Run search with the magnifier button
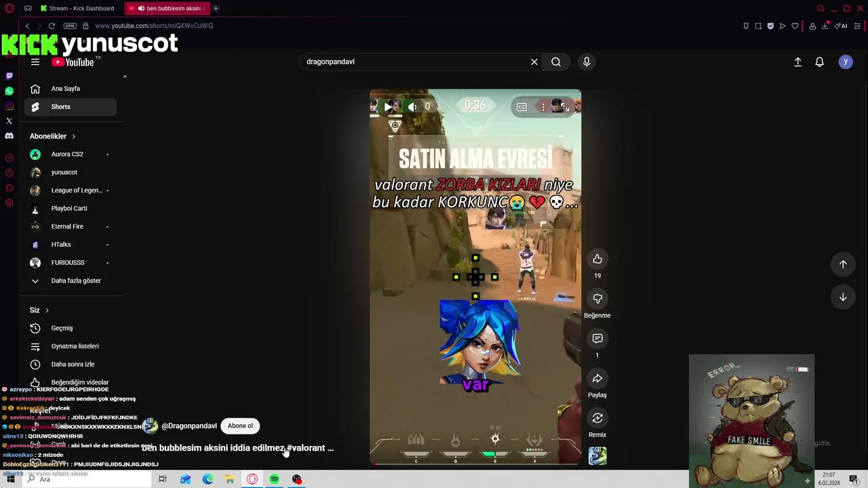The height and width of the screenshot is (488, 868). pyautogui.click(x=556, y=62)
